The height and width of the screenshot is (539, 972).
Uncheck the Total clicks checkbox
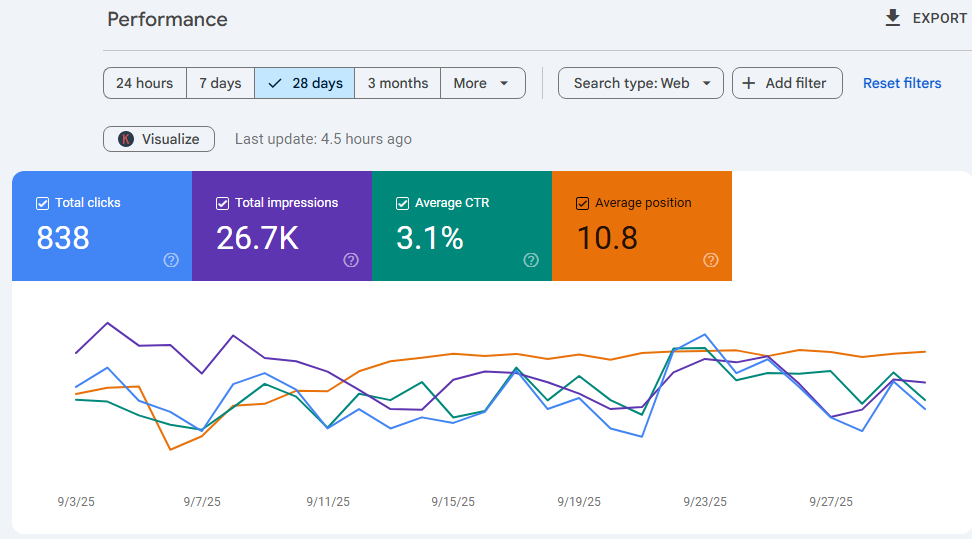pos(42,203)
